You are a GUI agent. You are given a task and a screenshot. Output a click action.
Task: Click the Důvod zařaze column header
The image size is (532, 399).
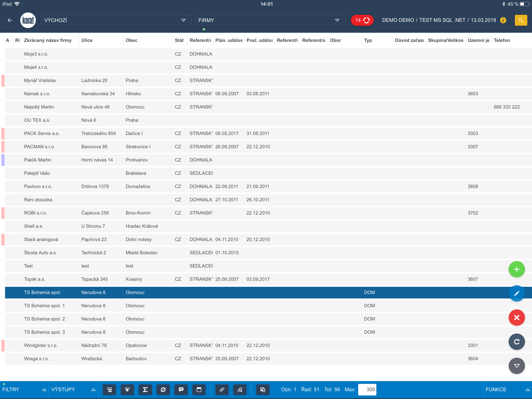coord(409,40)
